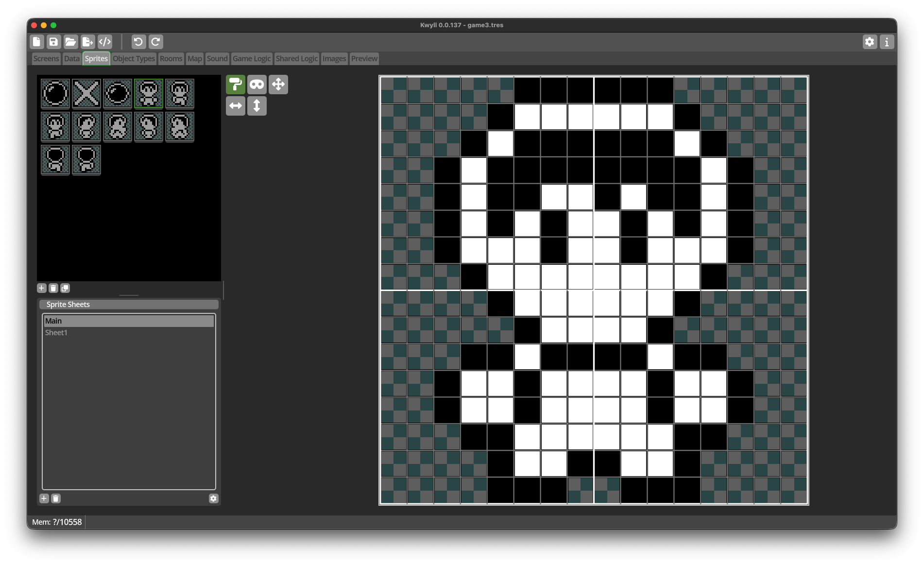
Task: Click the export project icon
Action: point(87,42)
